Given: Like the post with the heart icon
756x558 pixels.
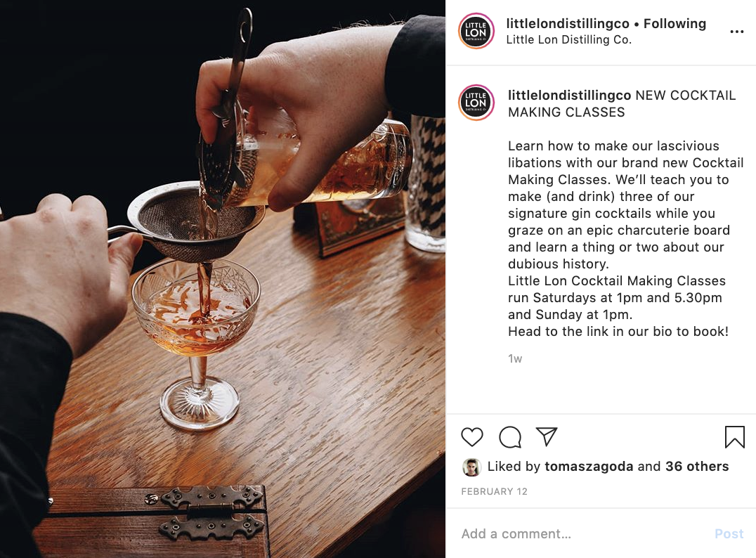Looking at the screenshot, I should point(471,437).
